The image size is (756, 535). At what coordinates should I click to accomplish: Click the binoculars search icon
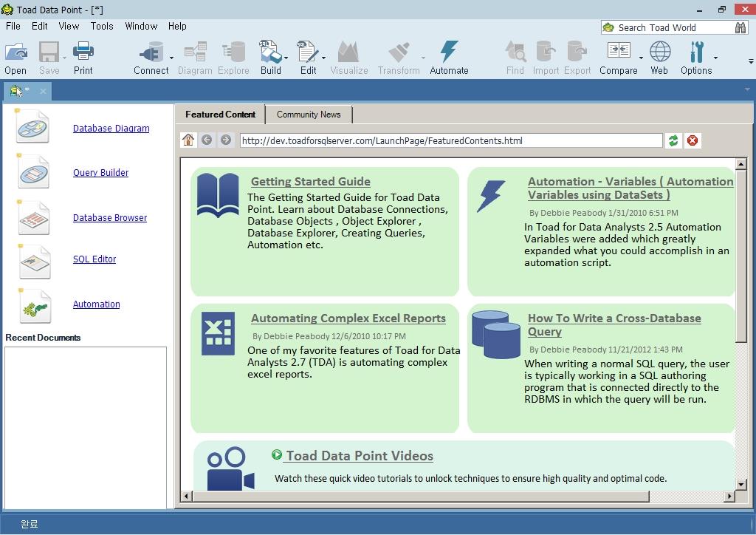coord(740,27)
